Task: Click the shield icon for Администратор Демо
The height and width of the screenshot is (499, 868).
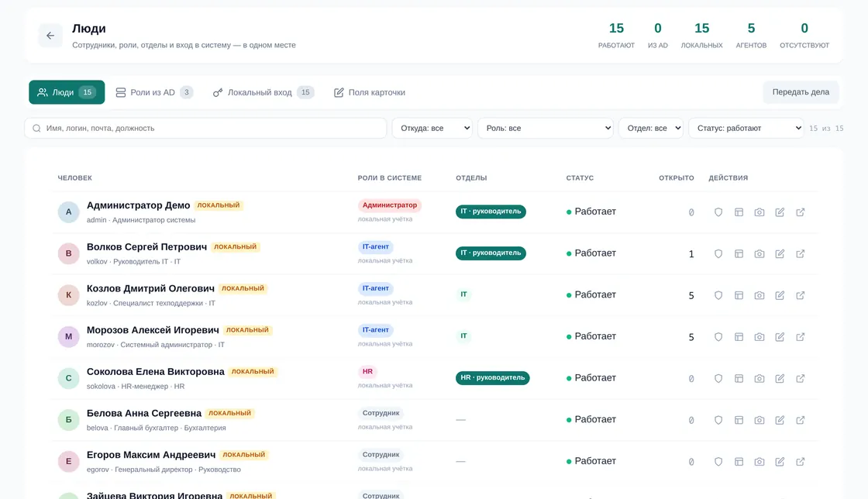Action: [x=718, y=212]
